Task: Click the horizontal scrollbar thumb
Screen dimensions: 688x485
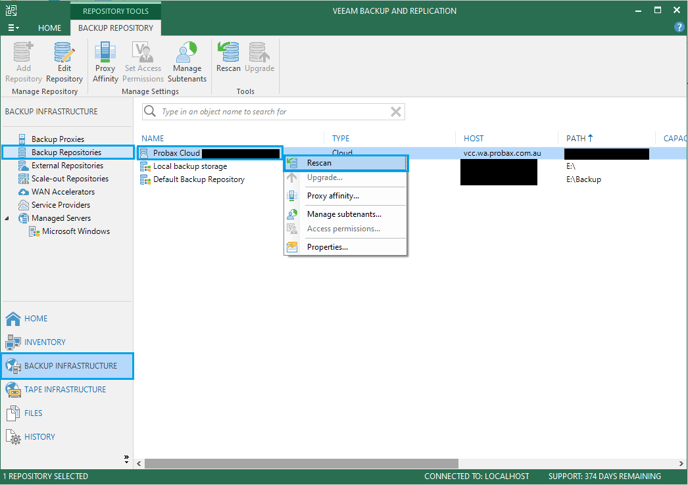Action: pyautogui.click(x=301, y=463)
